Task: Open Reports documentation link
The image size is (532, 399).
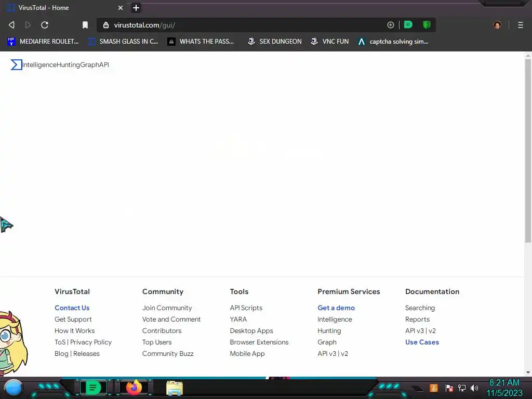Action: tap(417, 320)
